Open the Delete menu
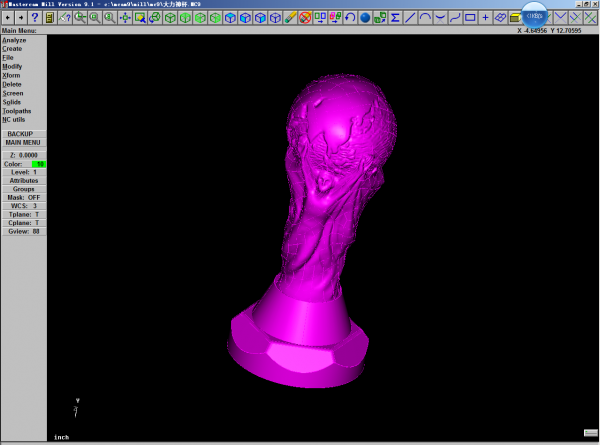The width and height of the screenshot is (600, 445). click(12, 85)
